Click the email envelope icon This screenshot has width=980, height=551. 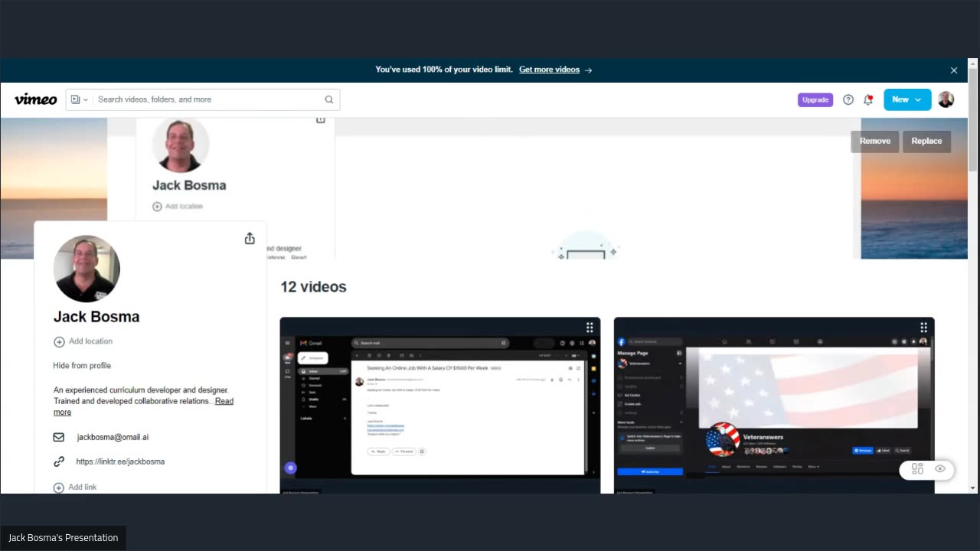[59, 437]
